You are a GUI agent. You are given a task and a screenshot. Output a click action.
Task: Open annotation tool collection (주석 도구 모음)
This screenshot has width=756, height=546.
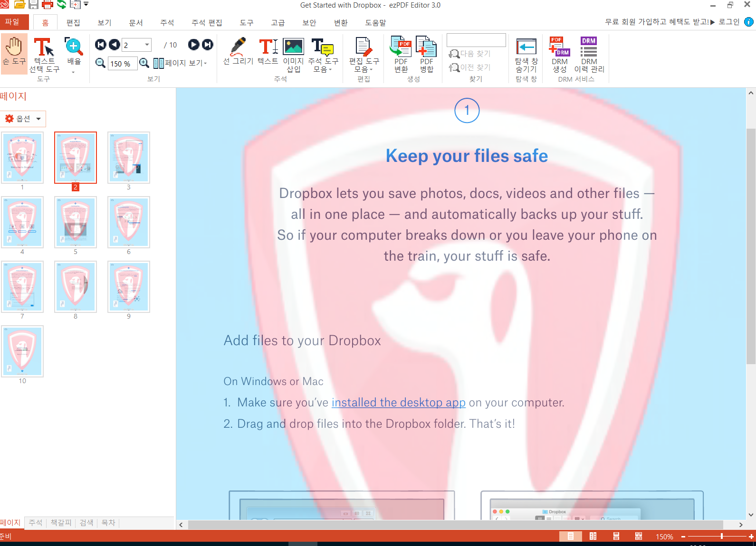pyautogui.click(x=323, y=55)
